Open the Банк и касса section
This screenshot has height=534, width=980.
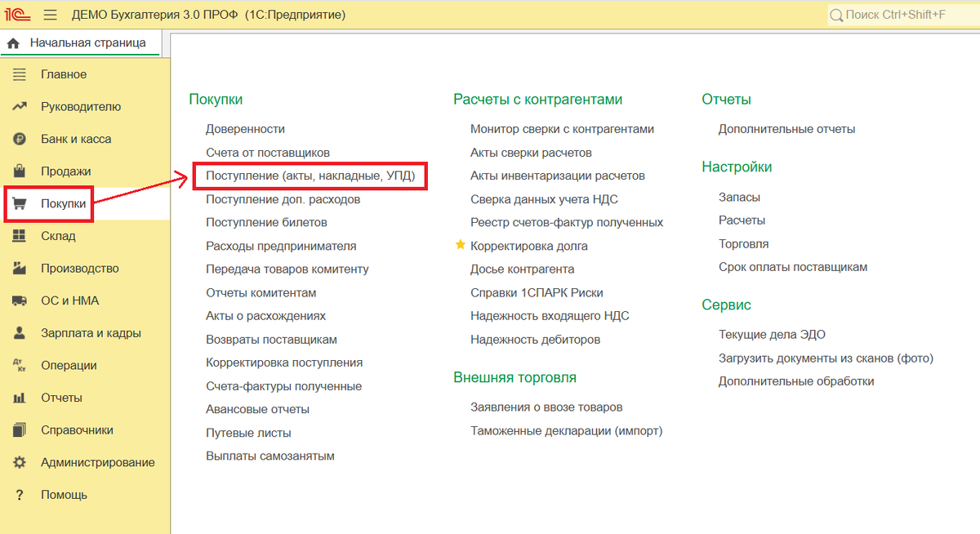coord(76,139)
